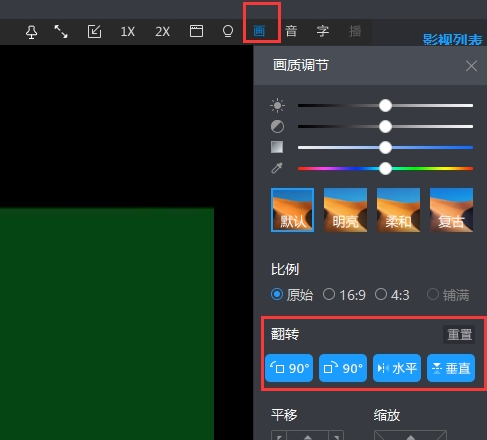The image size is (487, 440).
Task: Open the 字 subtitle settings tab
Action: [x=323, y=31]
